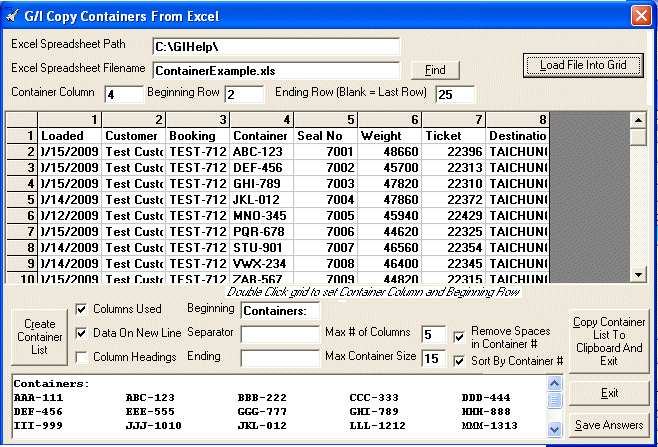Select the Container column header in grid
The image size is (658, 447).
pyautogui.click(x=260, y=135)
